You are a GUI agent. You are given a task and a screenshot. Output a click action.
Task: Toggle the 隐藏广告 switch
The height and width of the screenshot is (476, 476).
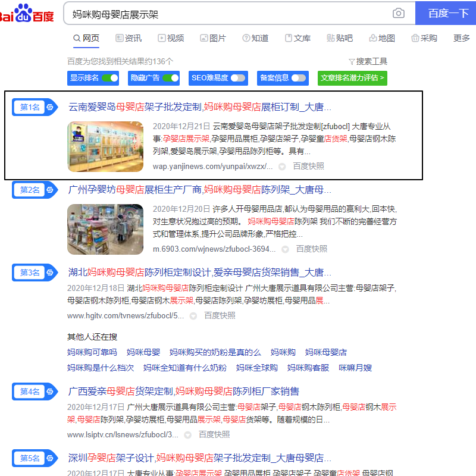click(x=171, y=78)
